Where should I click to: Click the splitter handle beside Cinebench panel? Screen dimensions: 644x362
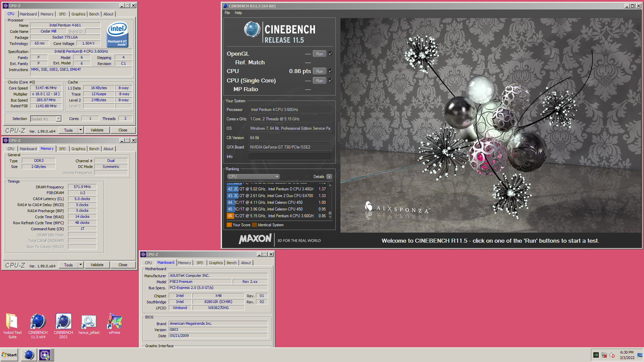click(338, 132)
